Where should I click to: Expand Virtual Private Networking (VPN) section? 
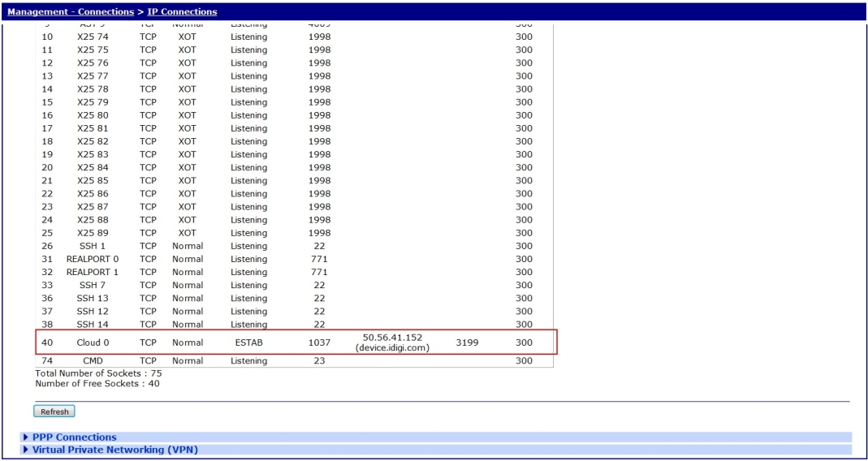[x=114, y=450]
